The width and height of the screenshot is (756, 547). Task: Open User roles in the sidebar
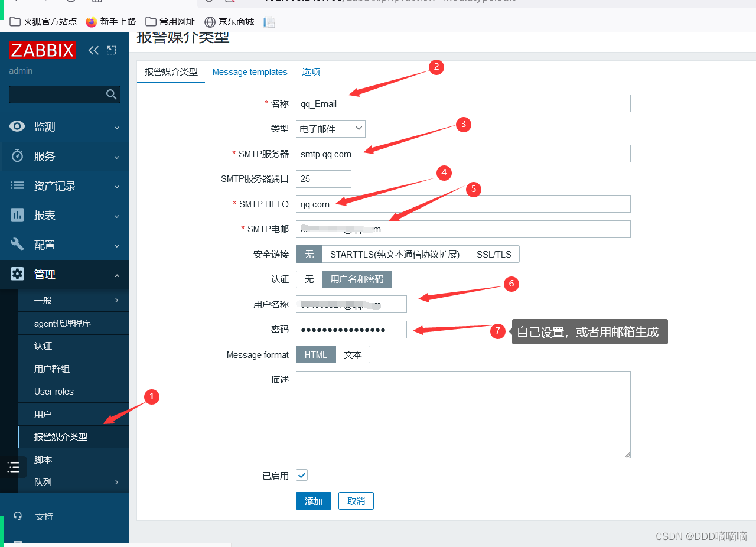click(x=73, y=391)
